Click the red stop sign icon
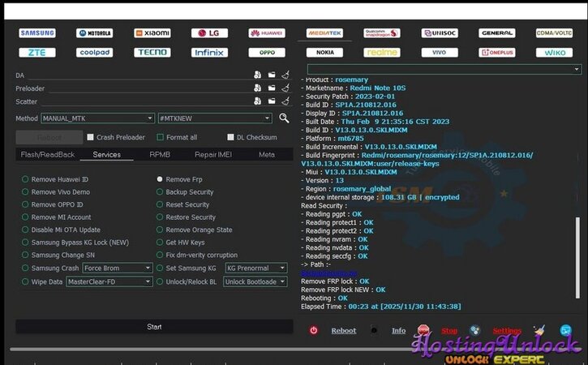This screenshot has height=365, width=588. point(423,331)
